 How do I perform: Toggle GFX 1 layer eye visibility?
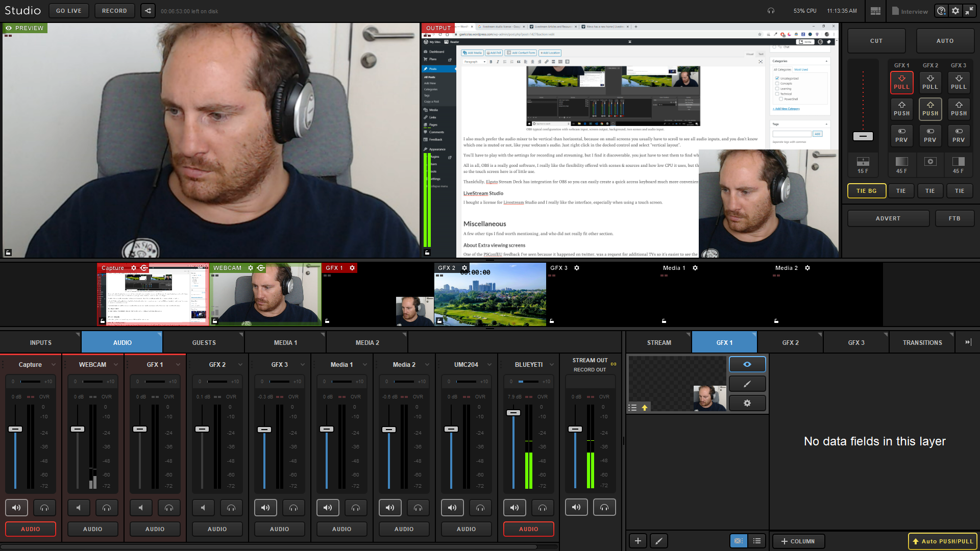pos(747,364)
